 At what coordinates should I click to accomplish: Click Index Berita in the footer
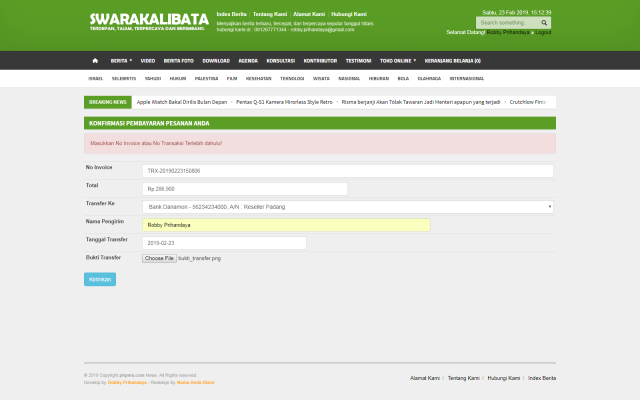(x=542, y=378)
